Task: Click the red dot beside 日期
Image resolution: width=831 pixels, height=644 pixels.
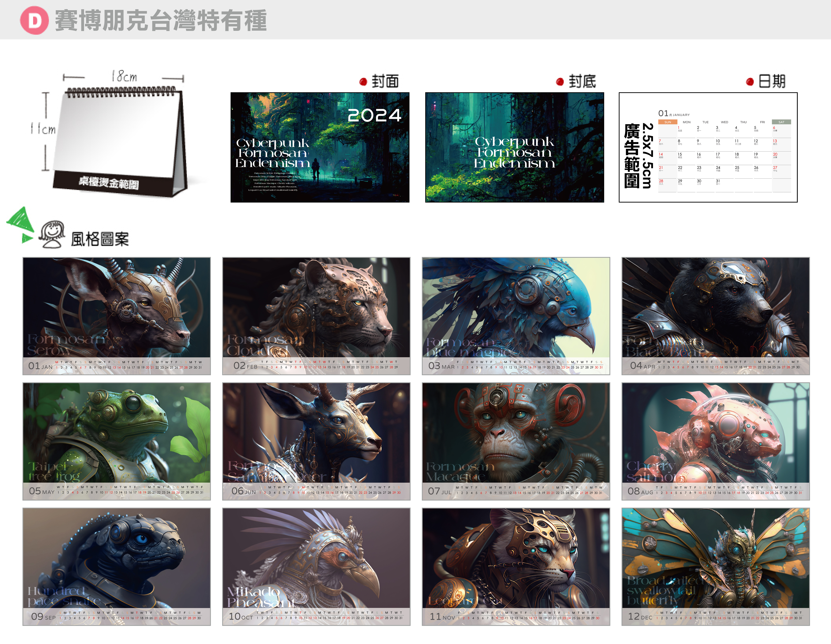Action: pyautogui.click(x=750, y=81)
